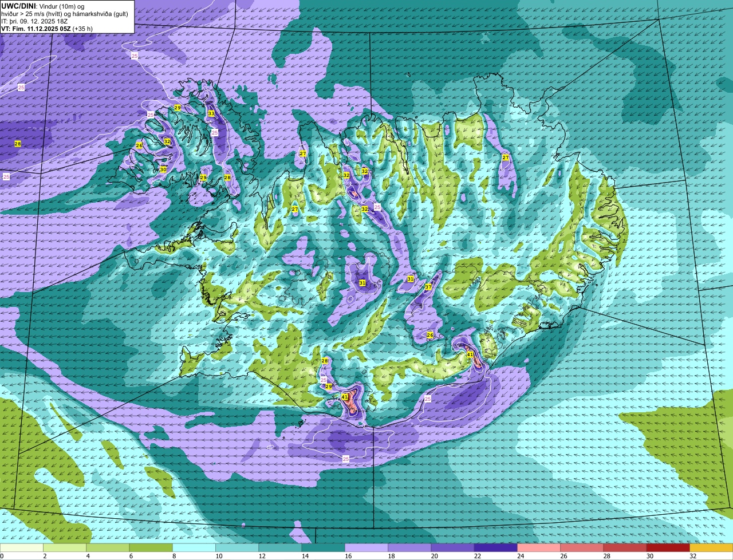Click the dark red 30–32 m/s legend swatch
Screen dimensions: 733x560
(668, 547)
